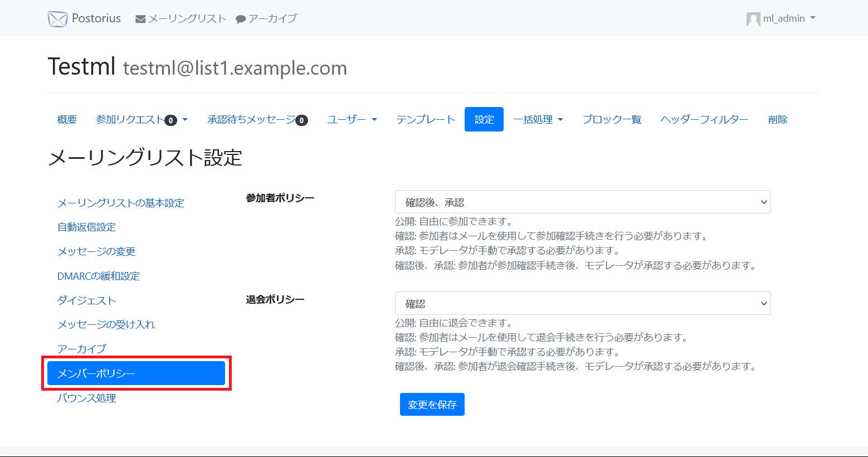Image resolution: width=868 pixels, height=457 pixels.
Task: Open the ブロック一覧 tab
Action: click(612, 119)
